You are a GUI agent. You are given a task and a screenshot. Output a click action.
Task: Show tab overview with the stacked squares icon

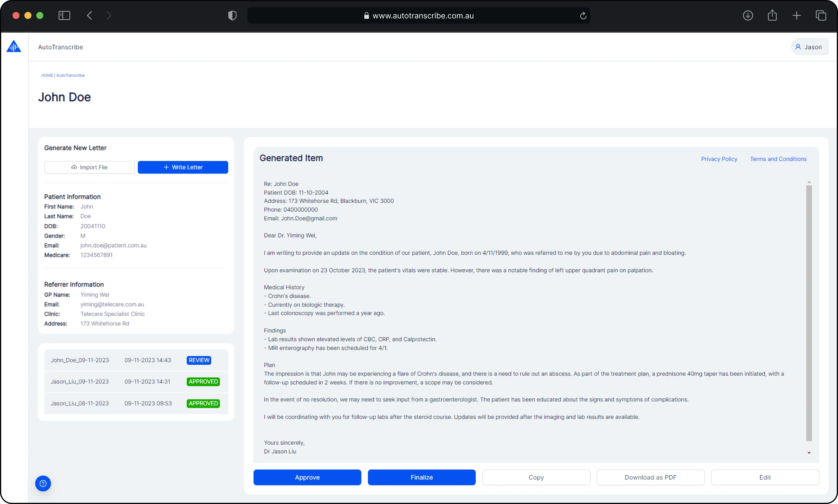coord(821,15)
